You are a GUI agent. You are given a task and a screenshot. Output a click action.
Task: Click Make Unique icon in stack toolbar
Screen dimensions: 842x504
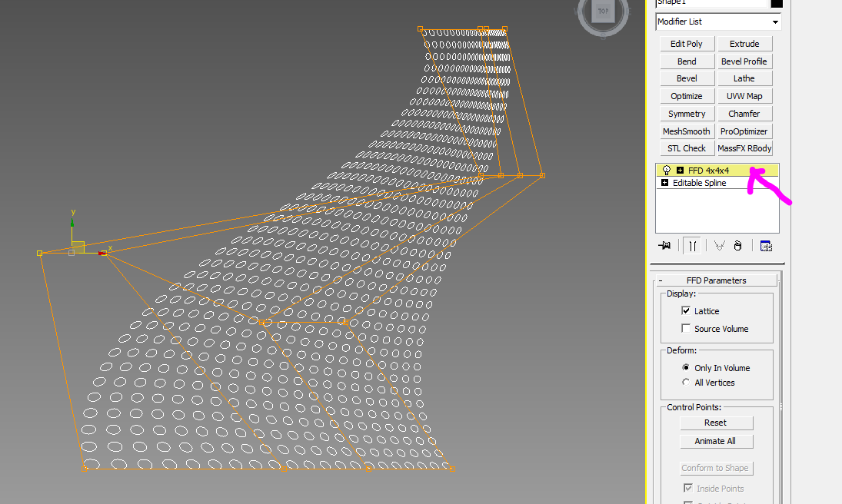[719, 246]
